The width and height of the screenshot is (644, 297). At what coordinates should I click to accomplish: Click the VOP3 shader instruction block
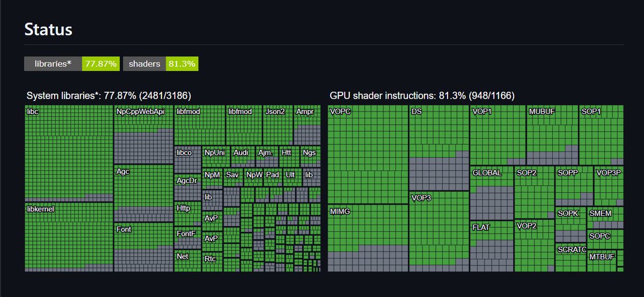439,231
